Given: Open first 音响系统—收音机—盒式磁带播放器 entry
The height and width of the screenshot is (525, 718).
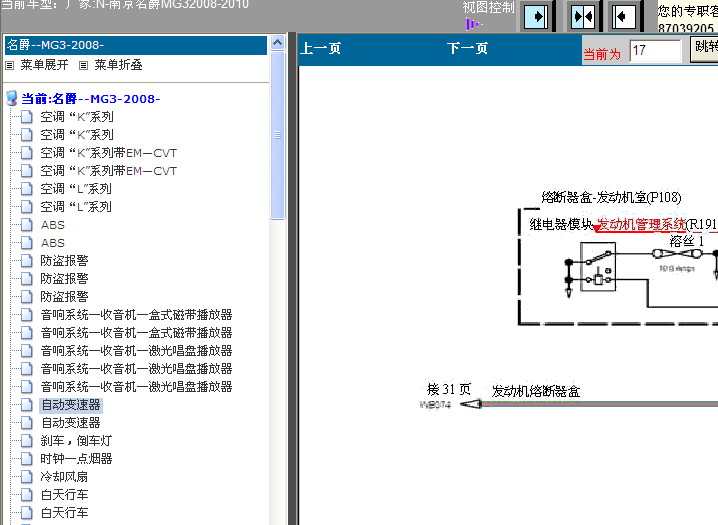Looking at the screenshot, I should (136, 314).
